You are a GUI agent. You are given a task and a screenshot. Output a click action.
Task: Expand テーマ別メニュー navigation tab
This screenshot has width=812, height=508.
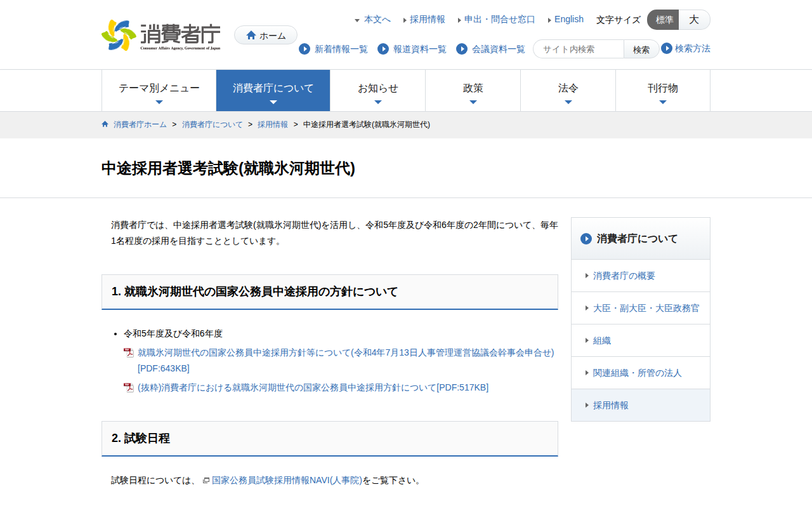(159, 90)
